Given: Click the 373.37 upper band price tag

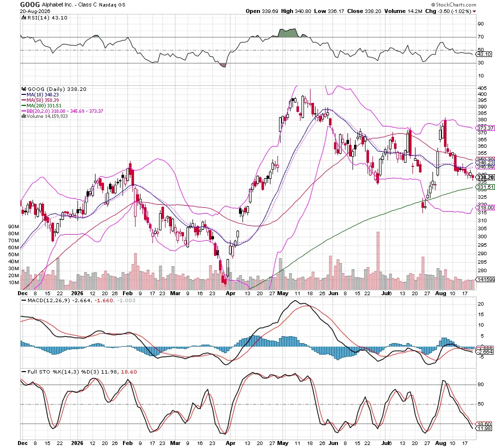Looking at the screenshot, I should click(485, 128).
